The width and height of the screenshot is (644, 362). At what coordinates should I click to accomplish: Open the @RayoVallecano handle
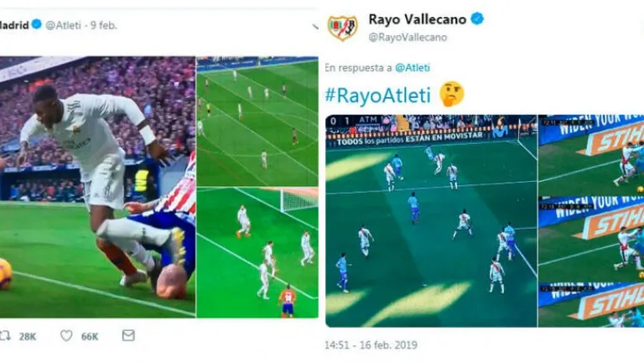pos(408,38)
